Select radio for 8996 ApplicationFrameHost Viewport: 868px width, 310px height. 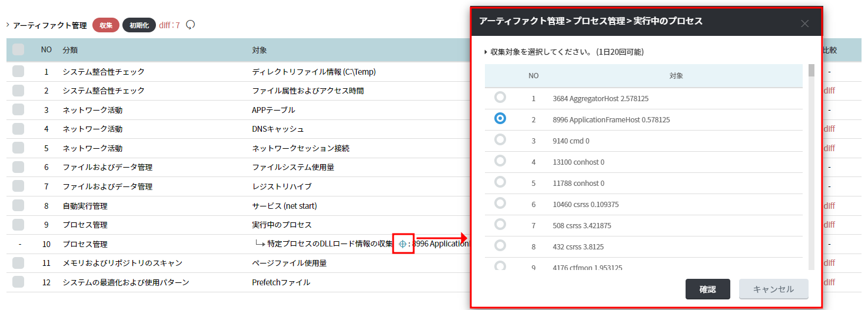(500, 119)
